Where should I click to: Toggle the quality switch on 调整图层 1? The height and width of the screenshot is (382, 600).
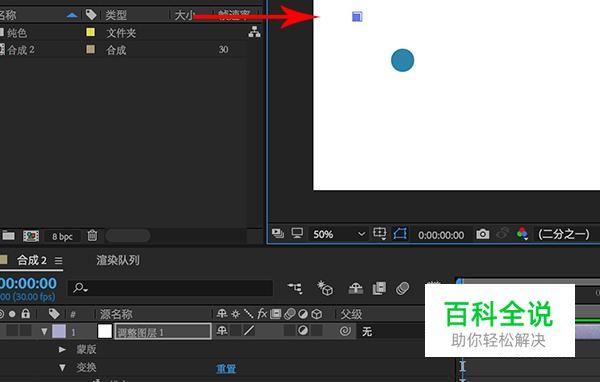[x=249, y=330]
